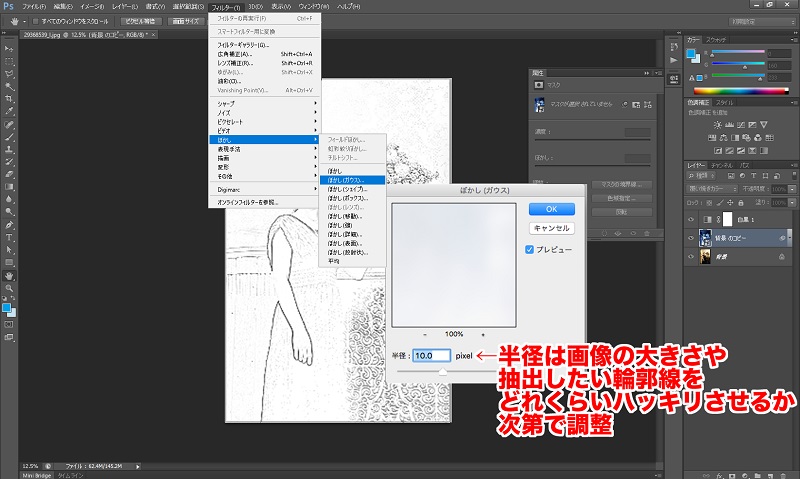Image resolution: width=800 pixels, height=479 pixels.
Task: Expand the 表現手法 filter submenu
Action: (265, 149)
